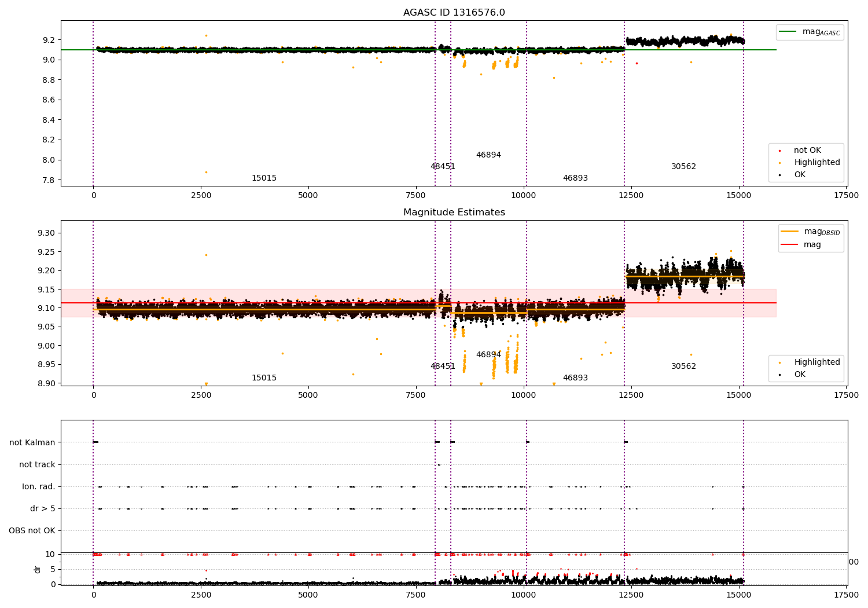Click obsid label 30562 in Magnitude Estimates plot
Viewport: 868px width, 608px height.
point(683,367)
